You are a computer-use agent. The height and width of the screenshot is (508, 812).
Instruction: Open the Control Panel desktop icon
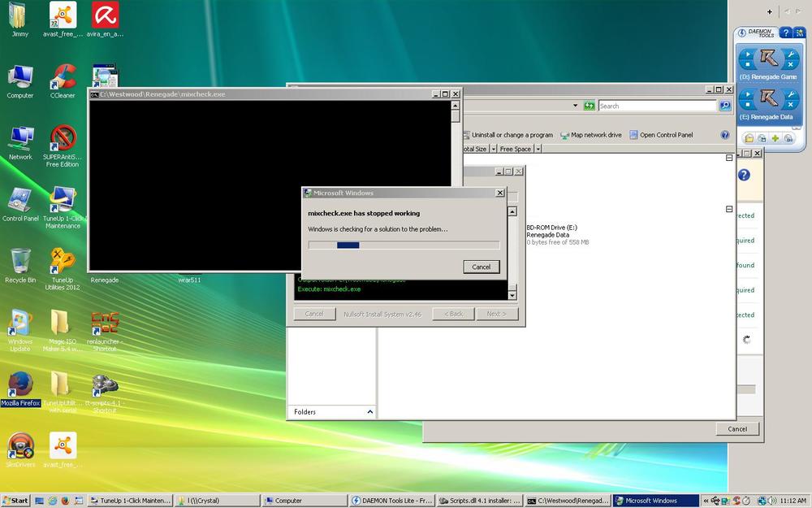[x=20, y=204]
